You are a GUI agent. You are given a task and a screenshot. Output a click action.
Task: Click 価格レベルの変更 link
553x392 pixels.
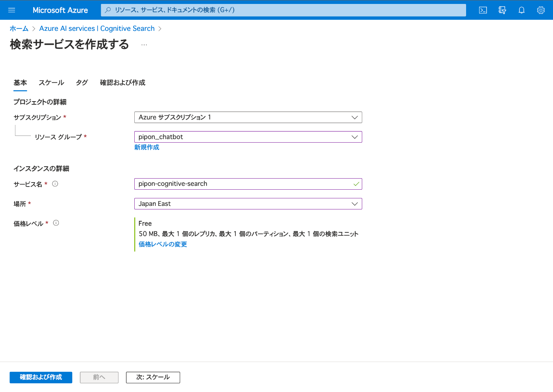coord(163,244)
